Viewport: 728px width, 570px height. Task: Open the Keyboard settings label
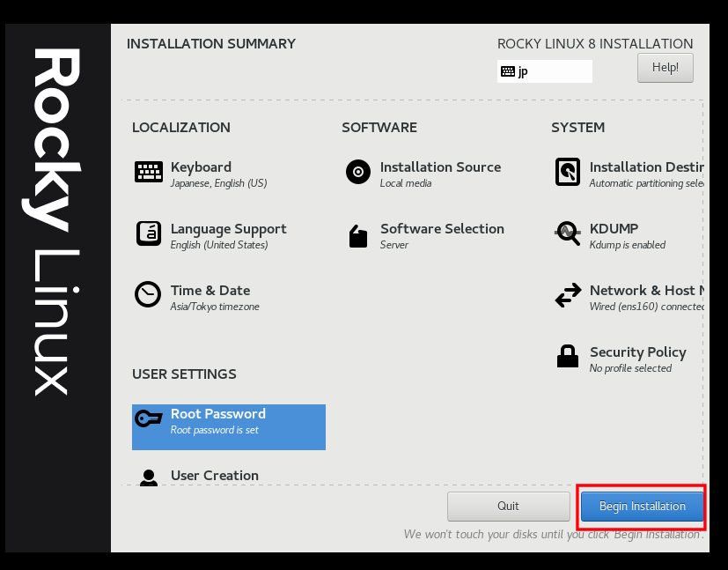[201, 167]
